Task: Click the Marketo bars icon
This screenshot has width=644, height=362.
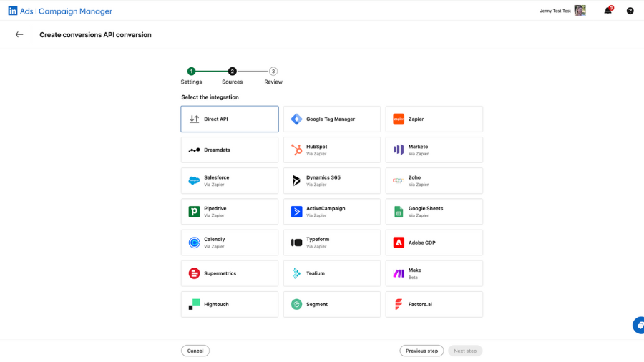Action: pos(399,150)
